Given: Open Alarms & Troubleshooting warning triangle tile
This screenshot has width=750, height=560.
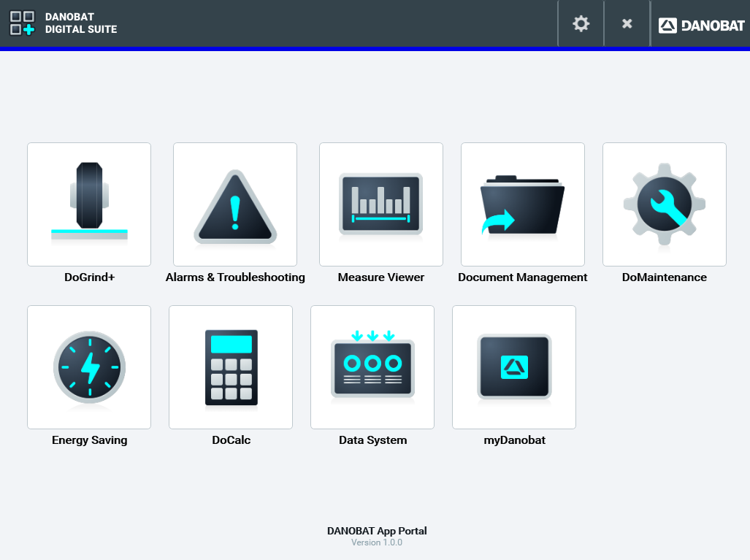Looking at the screenshot, I should point(235,204).
